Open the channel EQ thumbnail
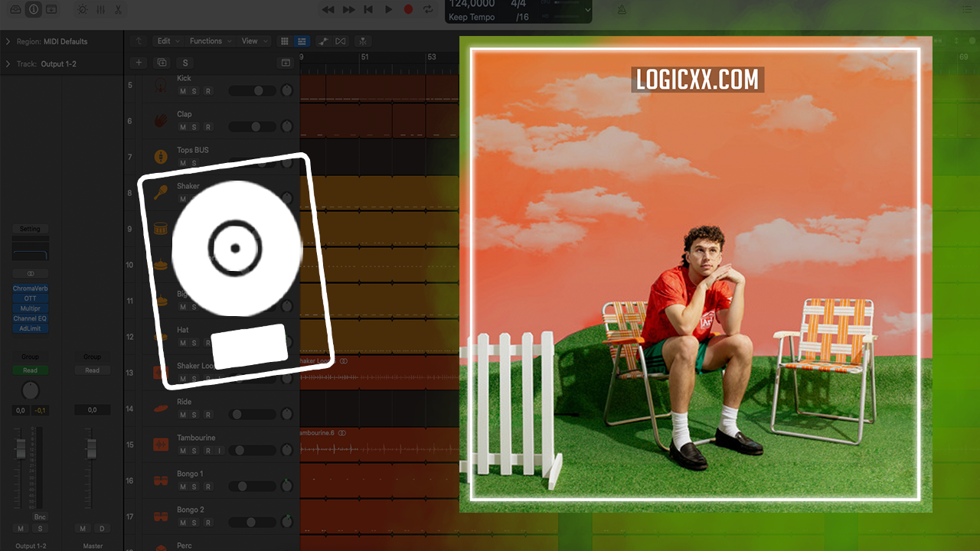The height and width of the screenshot is (551, 980). coord(30,251)
